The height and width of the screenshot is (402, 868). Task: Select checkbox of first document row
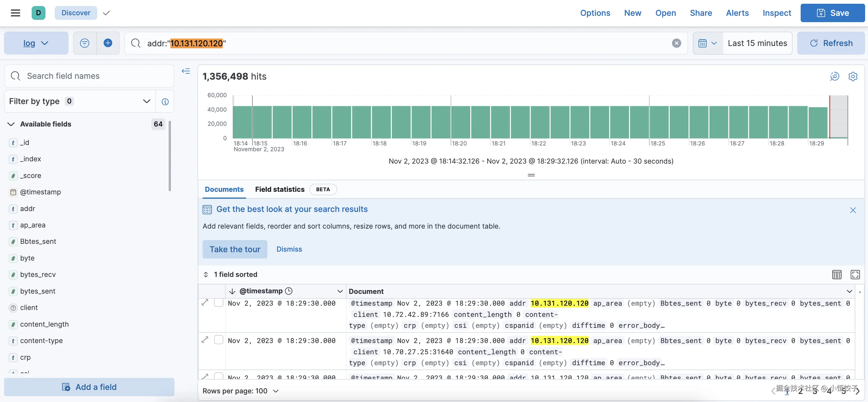pyautogui.click(x=219, y=303)
